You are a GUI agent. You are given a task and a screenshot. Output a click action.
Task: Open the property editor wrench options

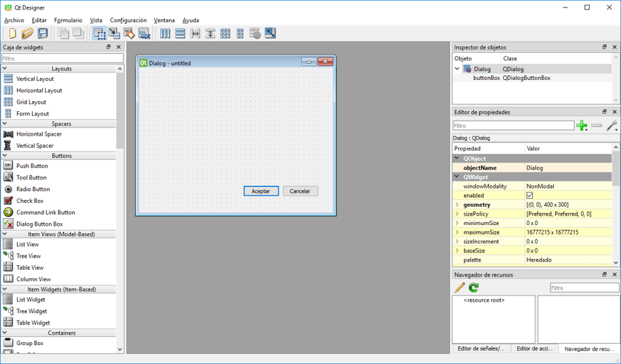coord(612,126)
